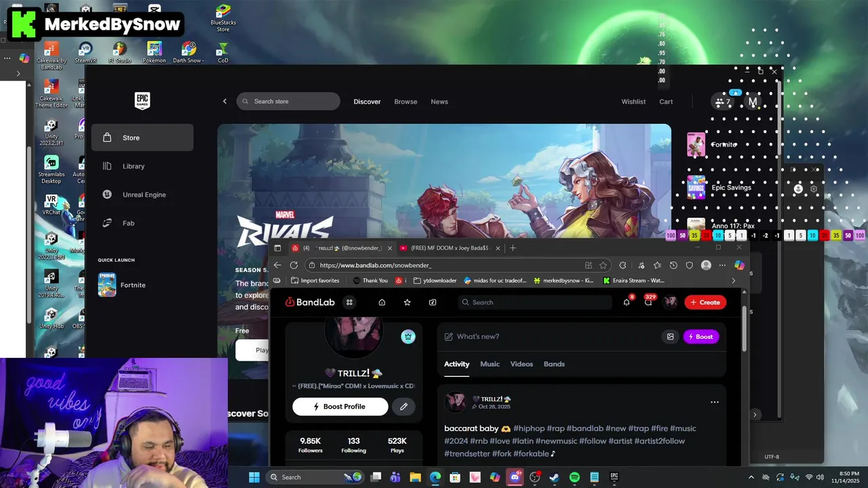
Task: Refresh the BandLab page
Action: point(294,265)
